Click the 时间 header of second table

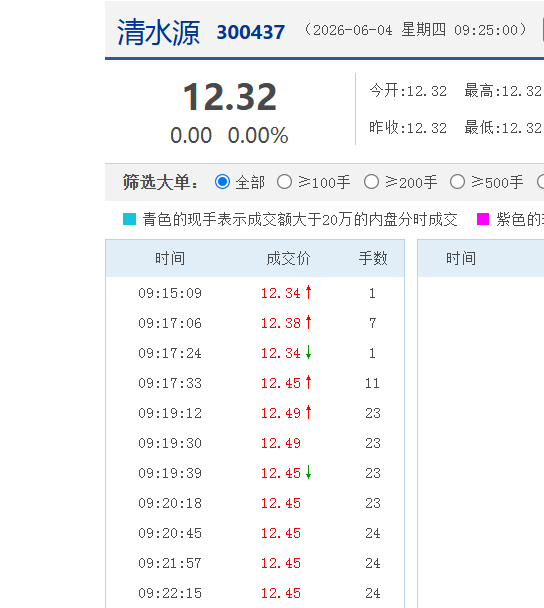(461, 258)
